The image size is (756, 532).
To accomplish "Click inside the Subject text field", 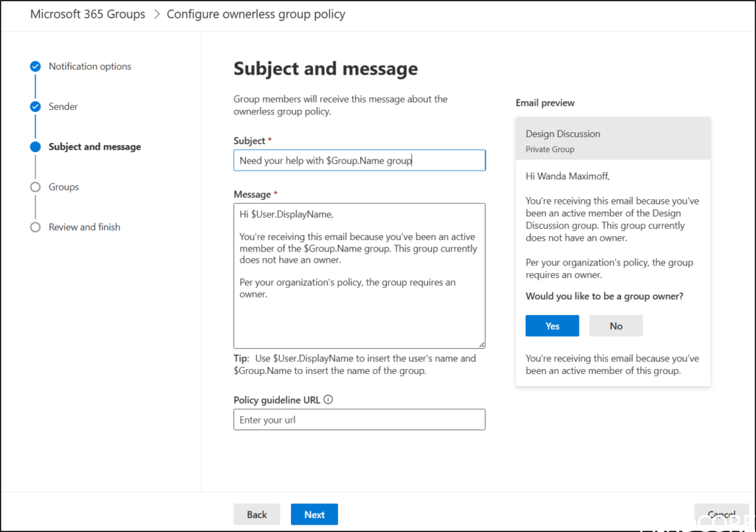I will click(x=359, y=160).
